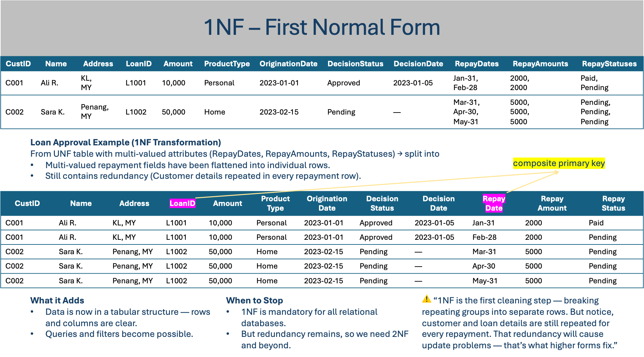
Task: Click the "KL, MY" two-line address cell
Action: click(x=86, y=83)
